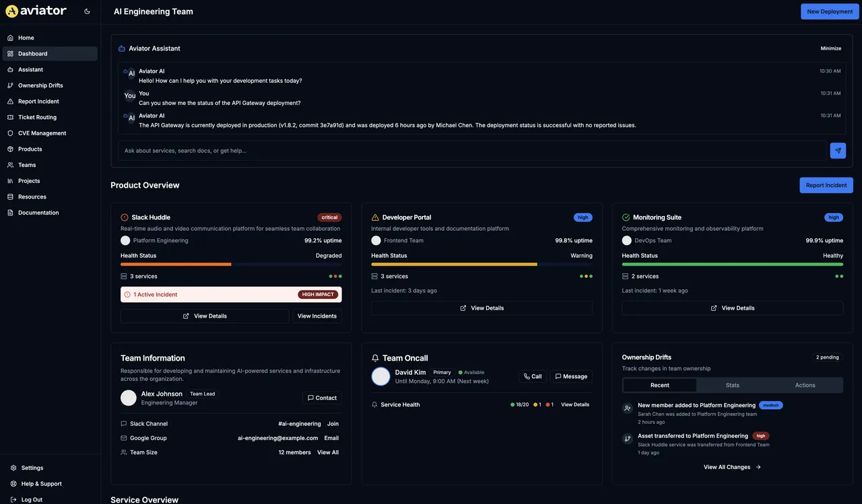Image resolution: width=862 pixels, height=504 pixels.
Task: Click the Projects icon in sidebar
Action: (10, 181)
